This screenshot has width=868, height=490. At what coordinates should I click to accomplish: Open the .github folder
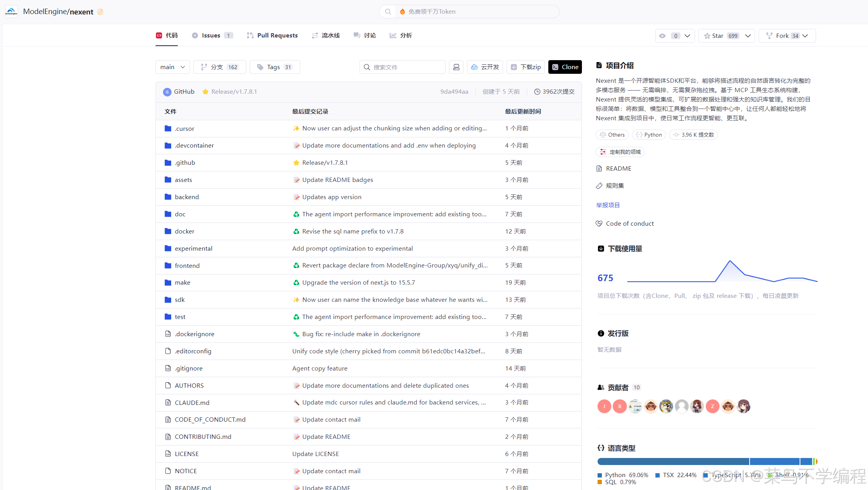pos(185,163)
